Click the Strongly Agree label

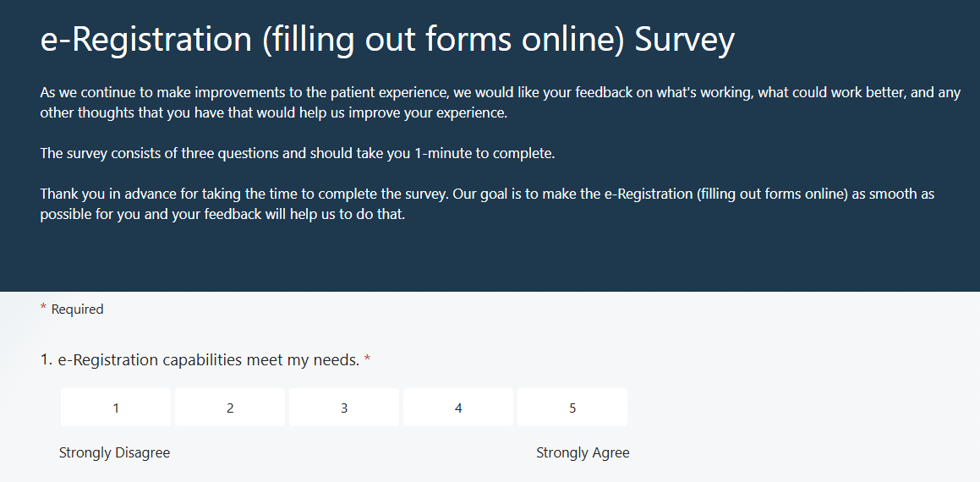(583, 453)
